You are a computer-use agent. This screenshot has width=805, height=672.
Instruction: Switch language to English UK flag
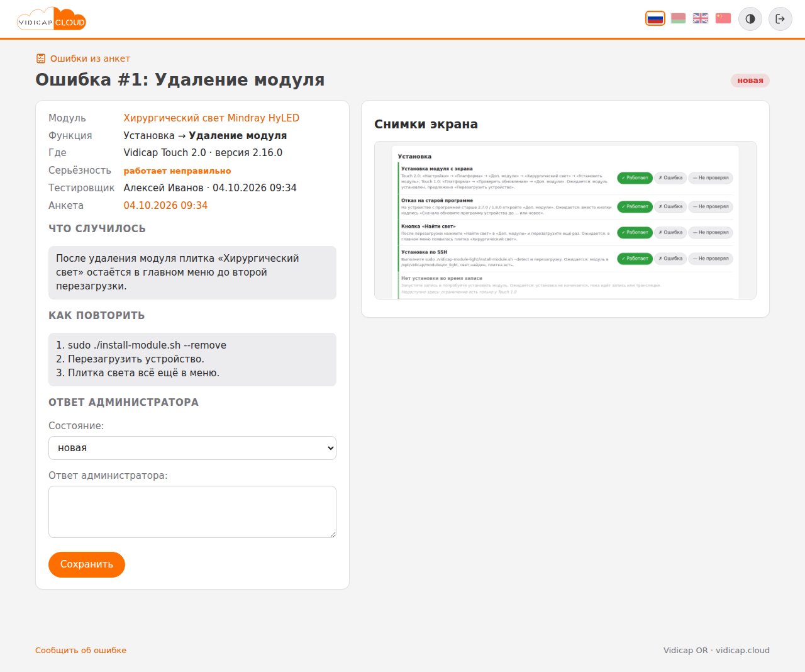coord(701,18)
